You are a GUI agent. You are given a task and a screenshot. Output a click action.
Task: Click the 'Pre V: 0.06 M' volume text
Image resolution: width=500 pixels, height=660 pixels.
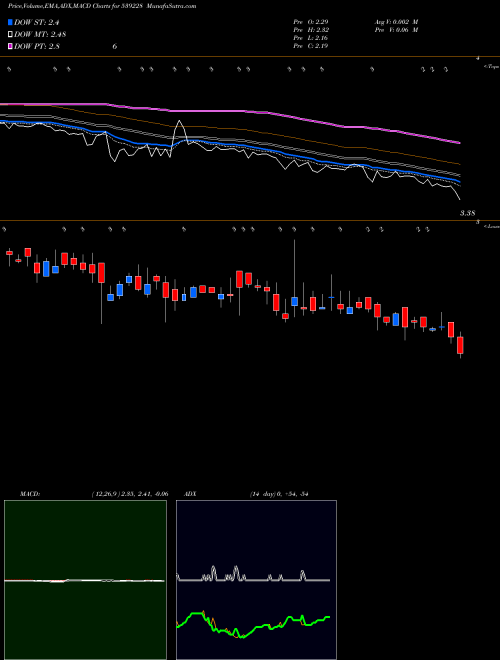(x=396, y=30)
